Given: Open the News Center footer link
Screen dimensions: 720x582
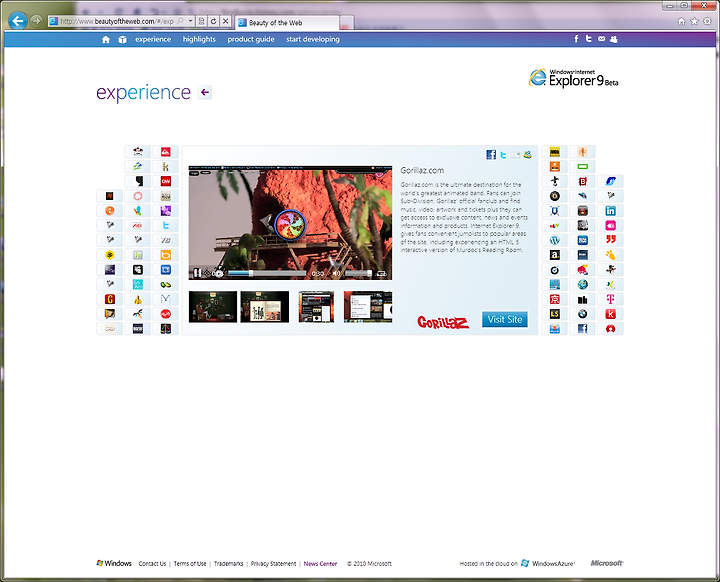Looking at the screenshot, I should (320, 564).
